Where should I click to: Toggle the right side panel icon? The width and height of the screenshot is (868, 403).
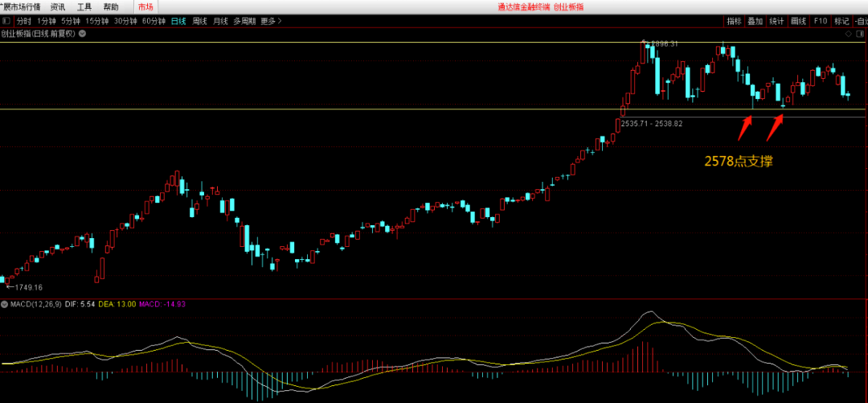click(861, 34)
